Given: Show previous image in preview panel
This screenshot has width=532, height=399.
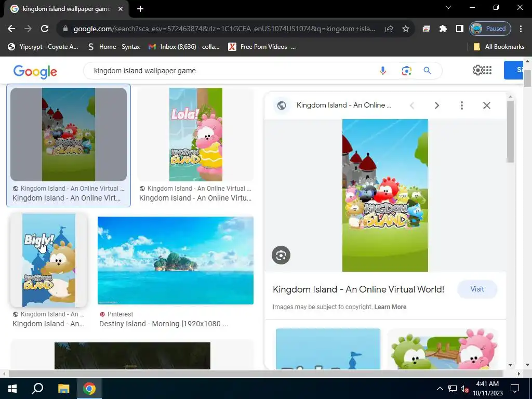Looking at the screenshot, I should pyautogui.click(x=412, y=105).
